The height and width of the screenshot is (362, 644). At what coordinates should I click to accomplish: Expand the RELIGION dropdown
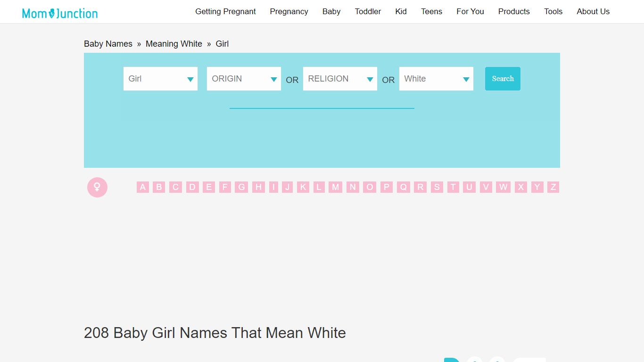(340, 79)
